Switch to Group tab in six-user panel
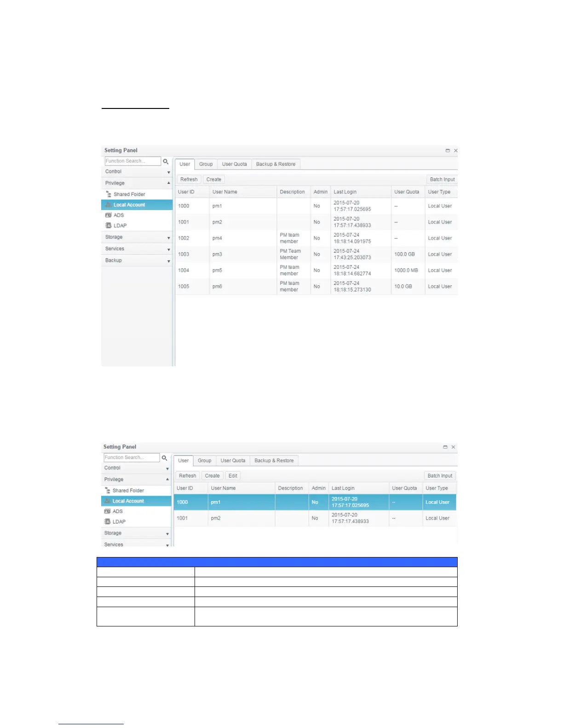Screen dimensions: 563x728 (x=206, y=164)
